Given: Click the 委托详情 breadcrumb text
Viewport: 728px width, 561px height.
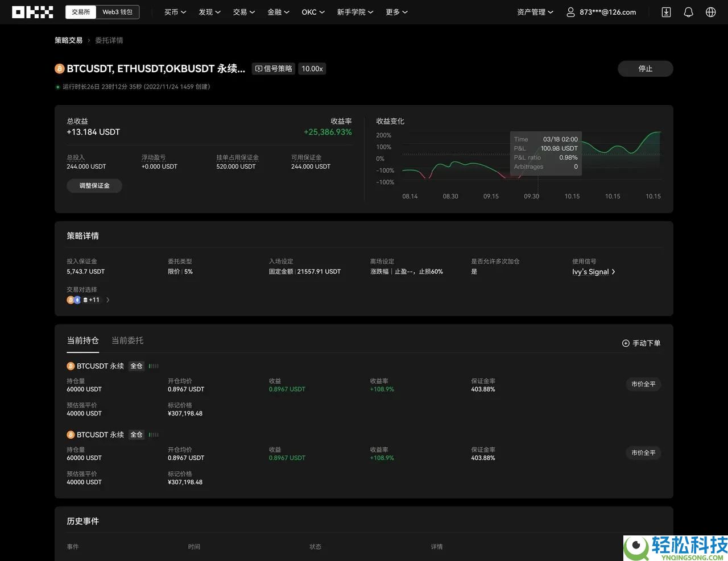Looking at the screenshot, I should [109, 40].
